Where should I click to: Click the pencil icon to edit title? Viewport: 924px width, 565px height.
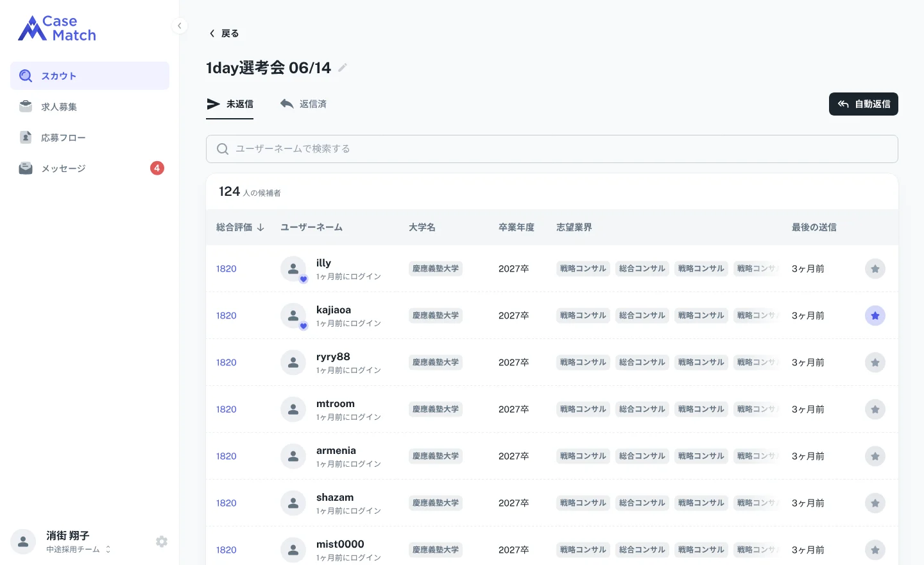[343, 67]
